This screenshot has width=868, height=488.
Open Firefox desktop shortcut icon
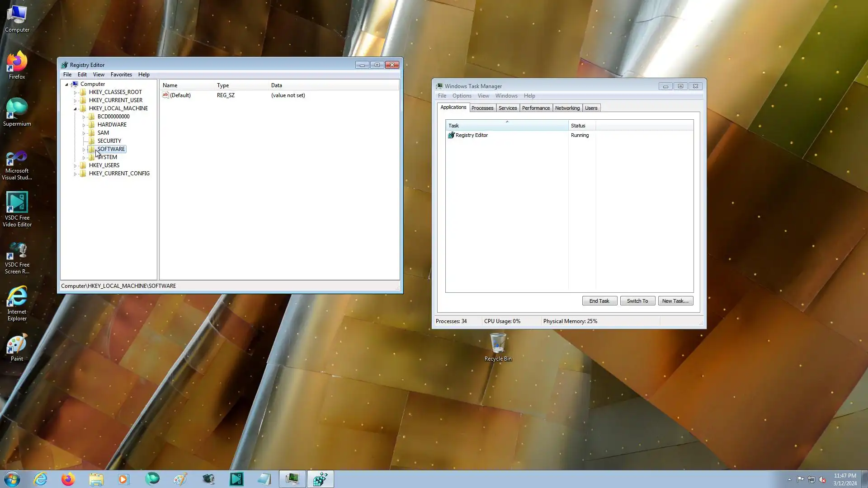[x=17, y=62]
